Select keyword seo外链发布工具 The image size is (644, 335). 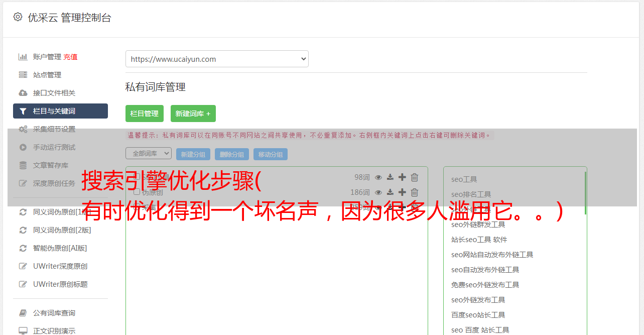(478, 300)
